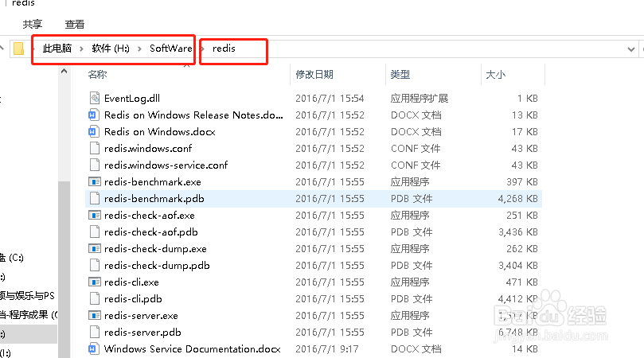The height and width of the screenshot is (358, 644).
Task: Click the navigation pane scroll up arrow
Action: click(x=64, y=72)
